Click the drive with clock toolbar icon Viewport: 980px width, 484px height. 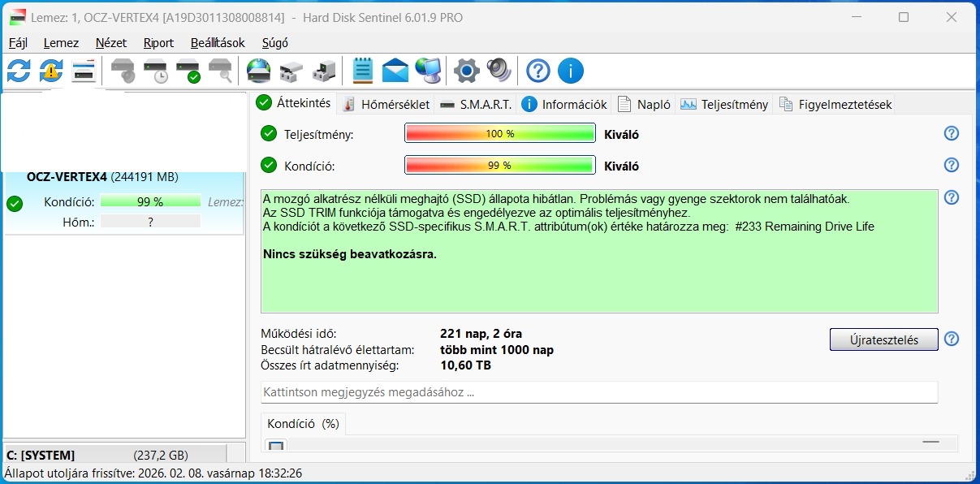tap(155, 71)
